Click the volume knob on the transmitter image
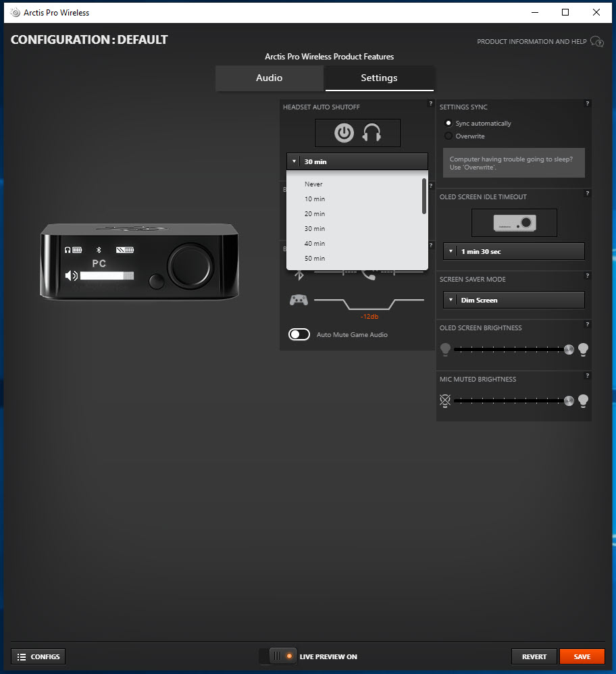616x674 pixels. pos(190,266)
